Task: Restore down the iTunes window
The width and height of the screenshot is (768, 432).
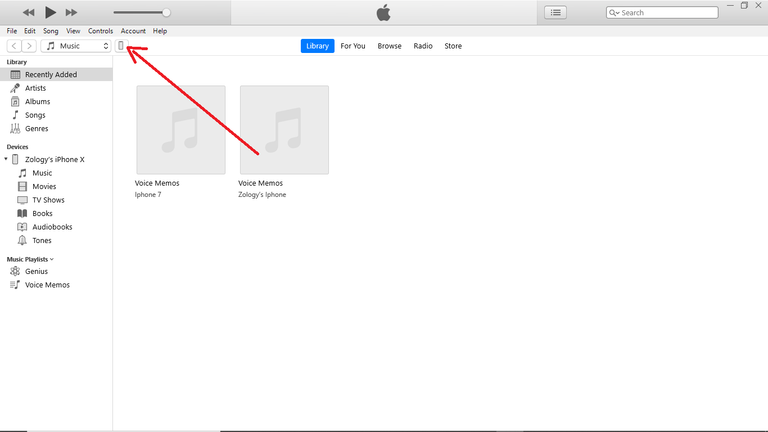Action: (x=744, y=5)
